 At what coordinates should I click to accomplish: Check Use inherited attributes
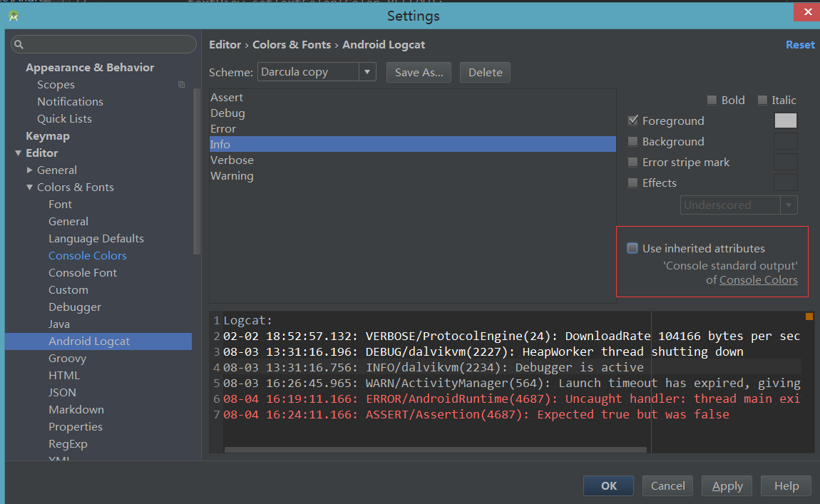(632, 248)
